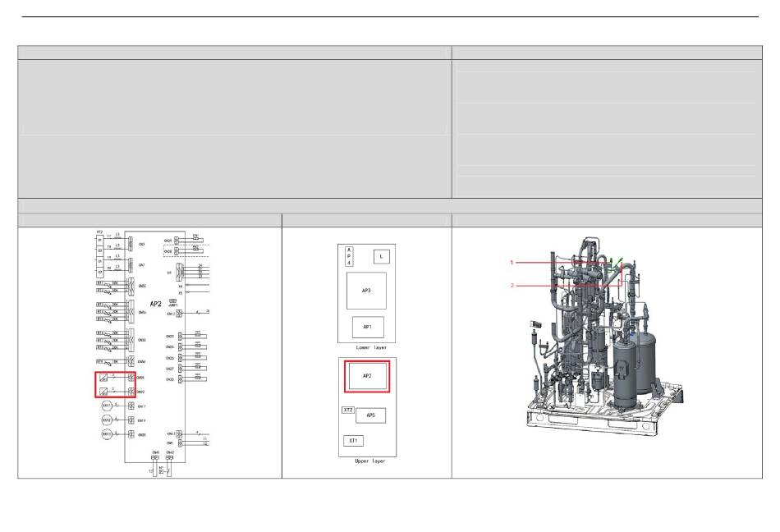Click callout number 1 on 3D unit
The width and height of the screenshot is (780, 532).
point(512,262)
